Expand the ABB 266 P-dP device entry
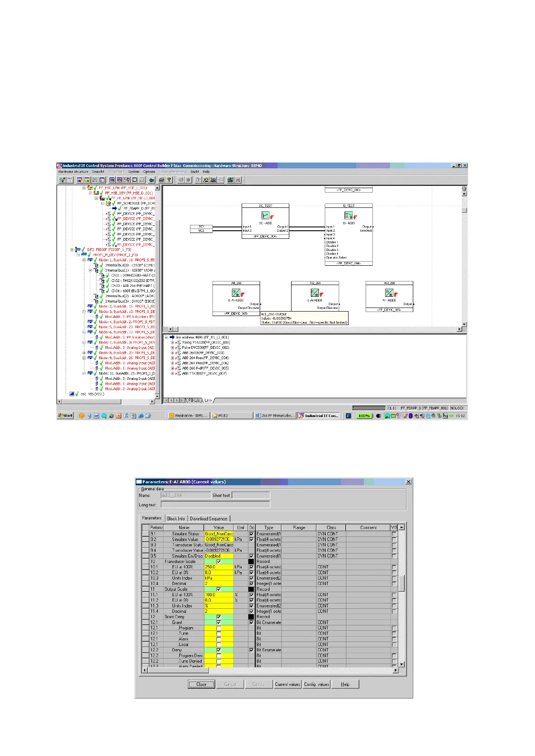Viewport: 535px width, 756px height. point(172,368)
